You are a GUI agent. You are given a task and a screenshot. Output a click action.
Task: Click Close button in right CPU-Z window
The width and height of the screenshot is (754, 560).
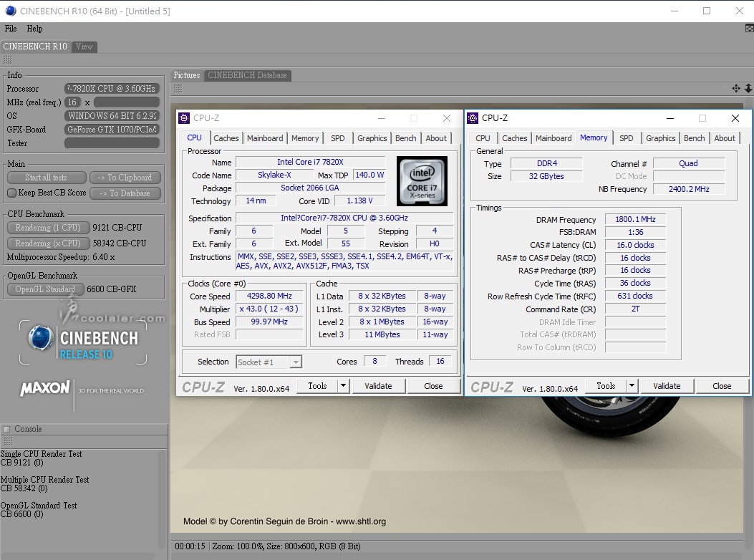click(722, 386)
